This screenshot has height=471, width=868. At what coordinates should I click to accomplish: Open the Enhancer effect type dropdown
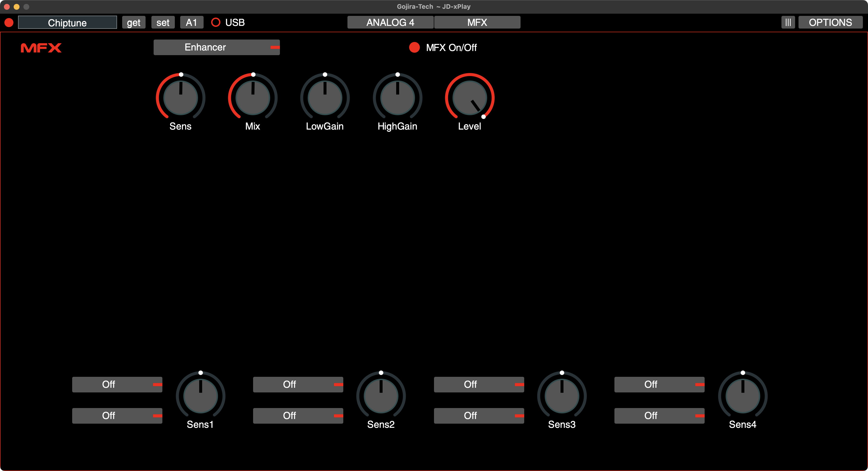(217, 47)
